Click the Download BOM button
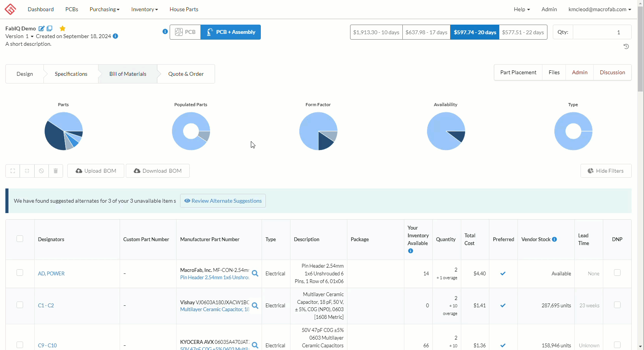This screenshot has width=644, height=350. [158, 171]
